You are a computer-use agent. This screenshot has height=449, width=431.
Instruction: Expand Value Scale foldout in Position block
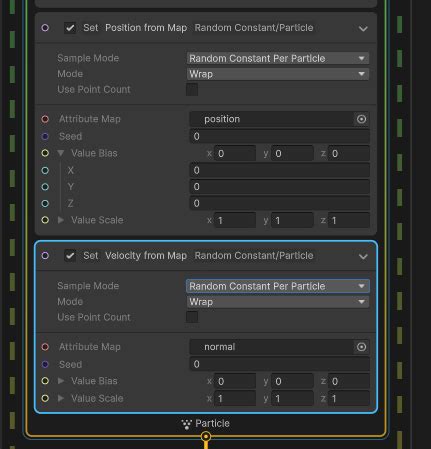pos(60,220)
